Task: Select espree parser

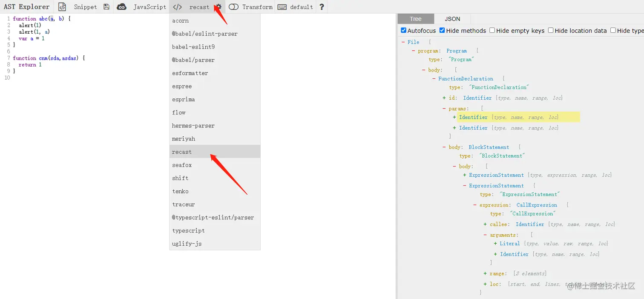Action: click(215, 86)
